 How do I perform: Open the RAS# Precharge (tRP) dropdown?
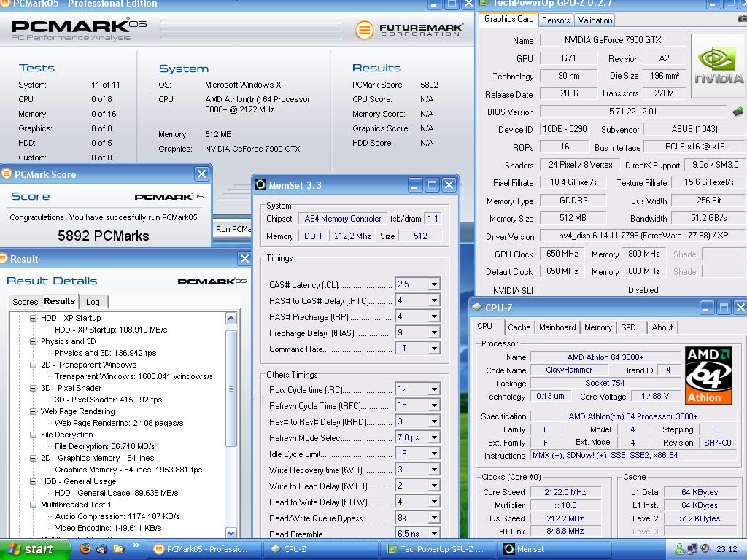pos(434,316)
